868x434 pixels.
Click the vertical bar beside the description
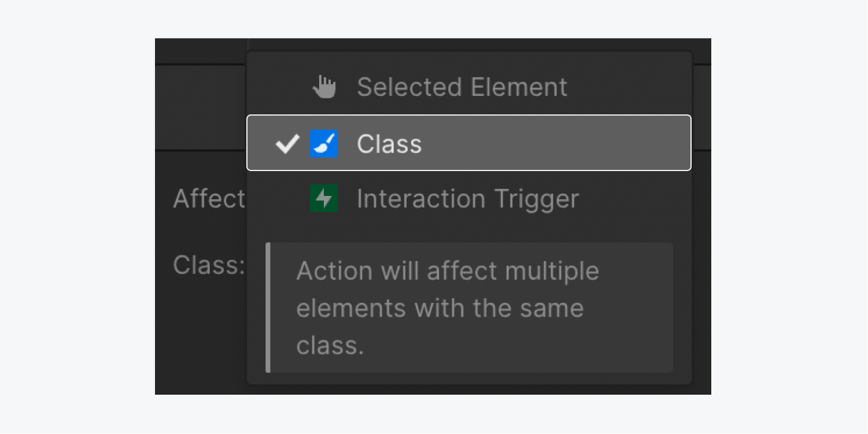point(269,307)
